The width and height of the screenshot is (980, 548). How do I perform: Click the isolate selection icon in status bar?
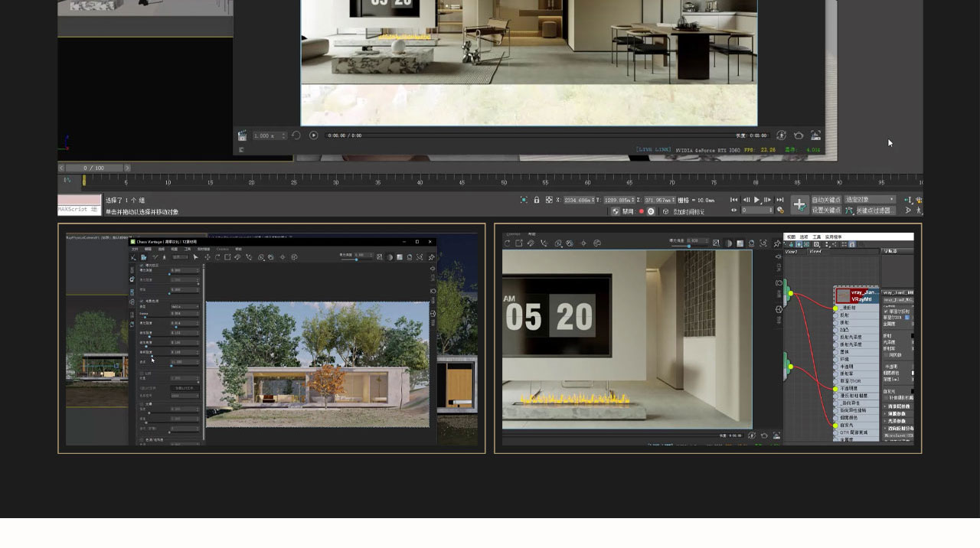524,200
